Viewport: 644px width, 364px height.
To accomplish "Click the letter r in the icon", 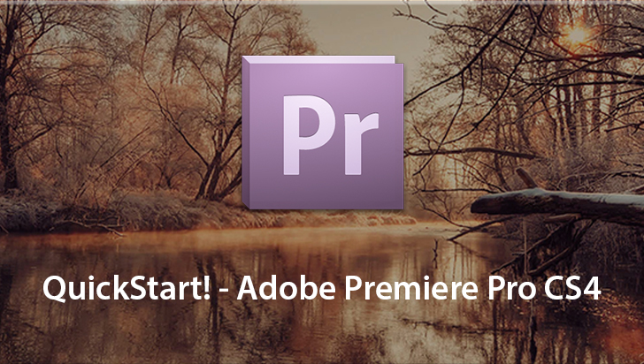I will click(x=361, y=143).
